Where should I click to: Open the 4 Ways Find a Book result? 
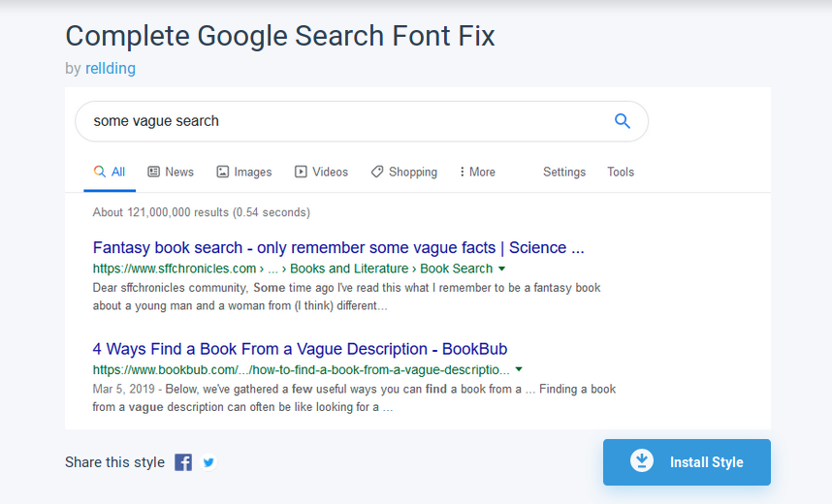(x=300, y=349)
